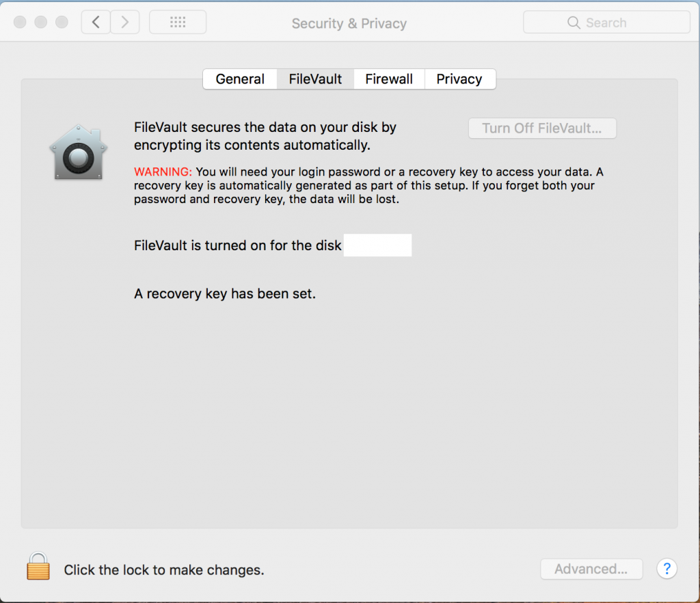Go forward with the right chevron button
700x603 pixels.
[x=125, y=22]
